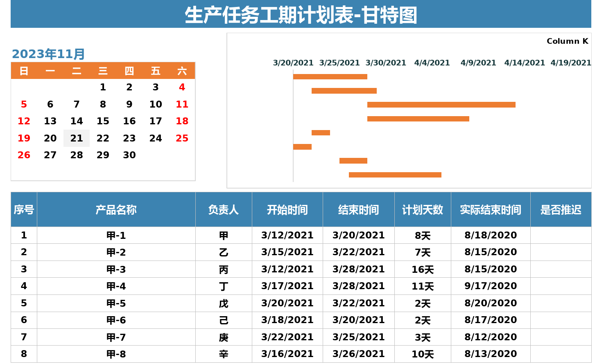Select start time 3/17/2021 cell

pos(287,286)
